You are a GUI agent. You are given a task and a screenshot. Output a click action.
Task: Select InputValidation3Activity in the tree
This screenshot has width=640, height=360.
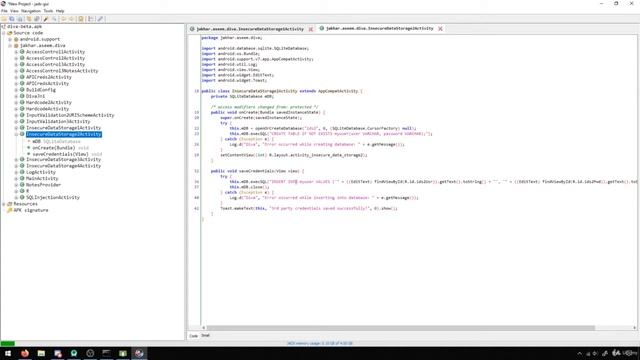click(58, 122)
